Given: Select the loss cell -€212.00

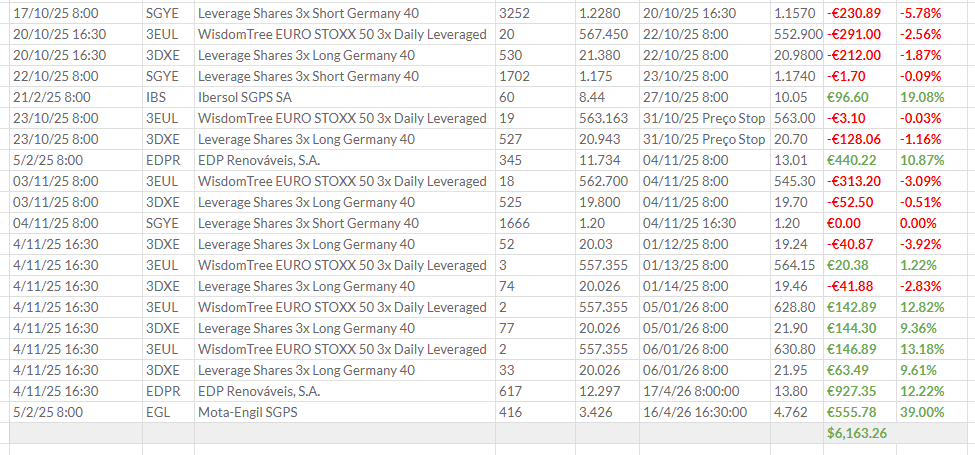Looking at the screenshot, I should [x=860, y=55].
